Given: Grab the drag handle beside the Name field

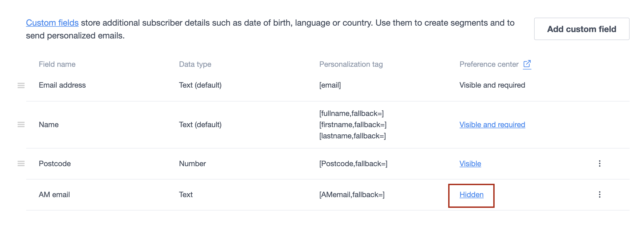Looking at the screenshot, I should point(21,124).
